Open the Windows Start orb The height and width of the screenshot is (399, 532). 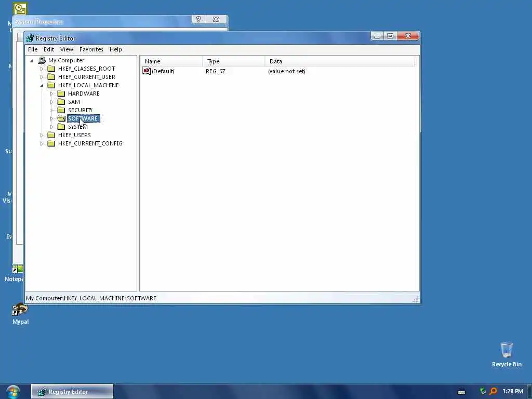coord(13,392)
